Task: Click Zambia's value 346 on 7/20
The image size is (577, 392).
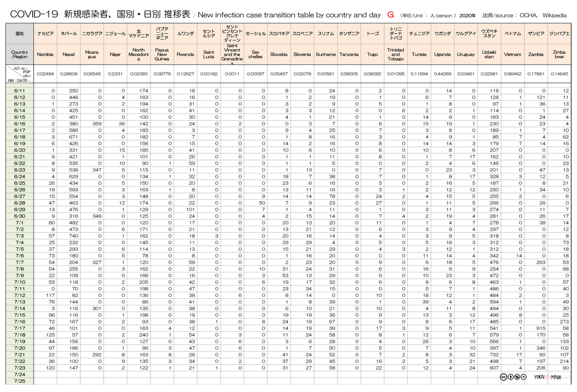Action: click(x=541, y=347)
